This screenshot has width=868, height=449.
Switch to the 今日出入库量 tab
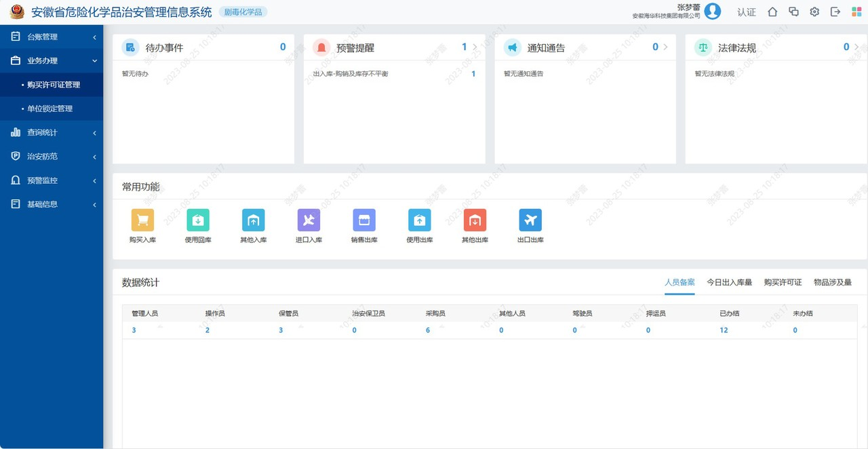click(x=730, y=282)
